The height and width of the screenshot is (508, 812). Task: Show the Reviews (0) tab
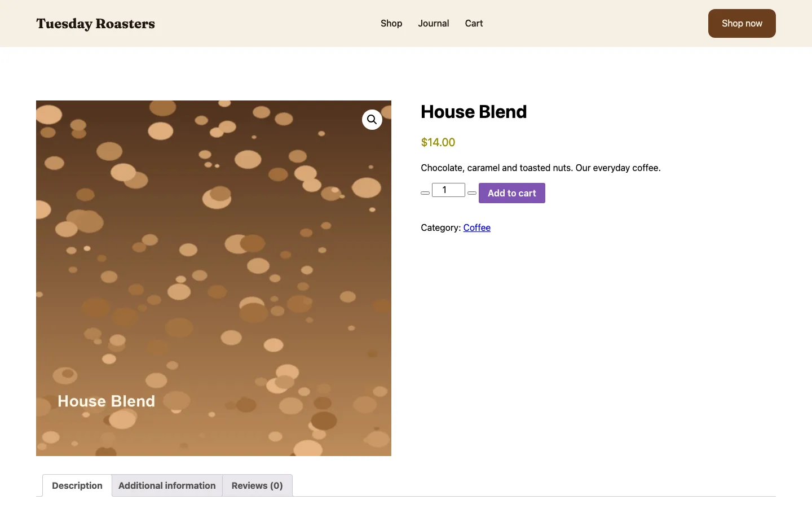point(257,485)
